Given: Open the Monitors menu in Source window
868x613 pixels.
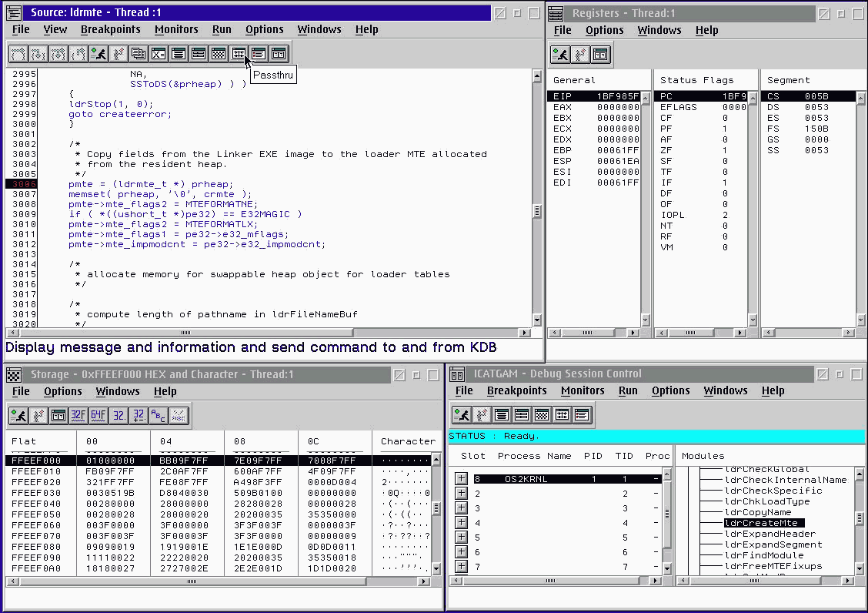Looking at the screenshot, I should 176,30.
